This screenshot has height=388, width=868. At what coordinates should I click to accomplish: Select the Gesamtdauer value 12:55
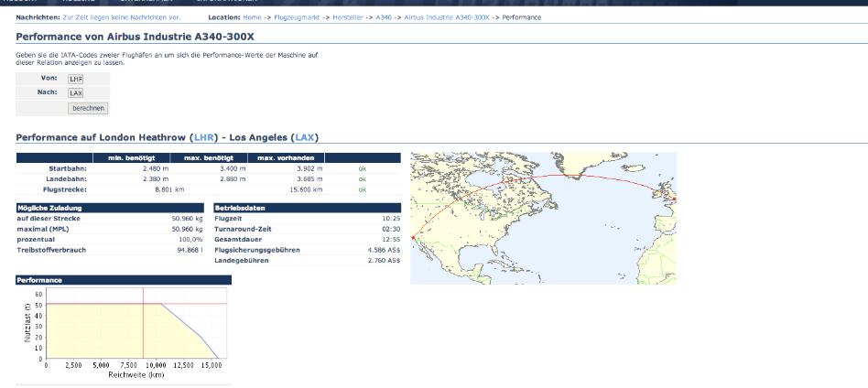[x=391, y=240]
